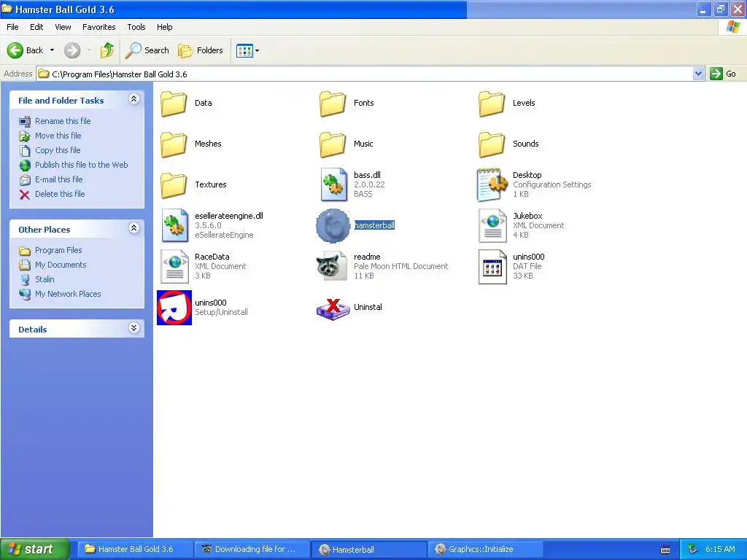
Task: Click the keyboard tray icon
Action: (665, 550)
